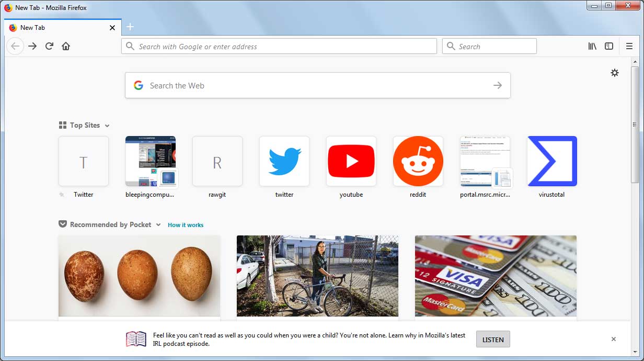Submit web search with the arrow button
The height and width of the screenshot is (361, 644).
(498, 85)
